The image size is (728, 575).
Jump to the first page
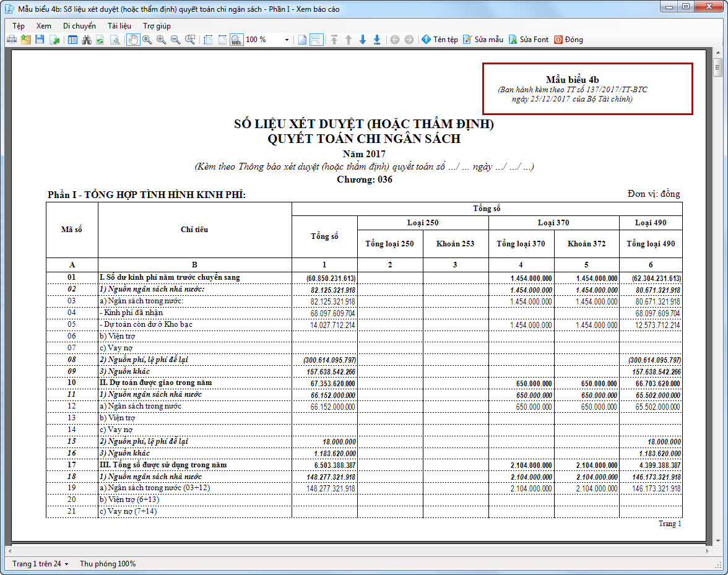point(334,40)
